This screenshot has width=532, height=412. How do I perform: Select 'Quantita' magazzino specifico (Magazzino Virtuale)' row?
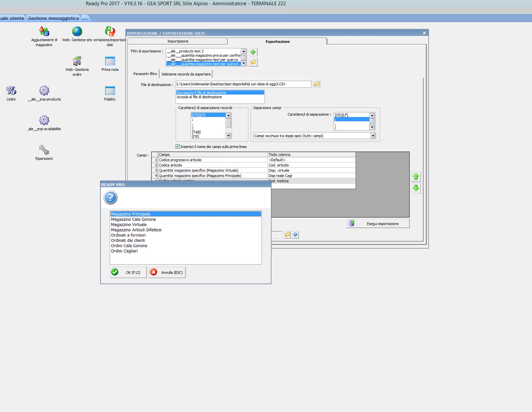click(213, 170)
